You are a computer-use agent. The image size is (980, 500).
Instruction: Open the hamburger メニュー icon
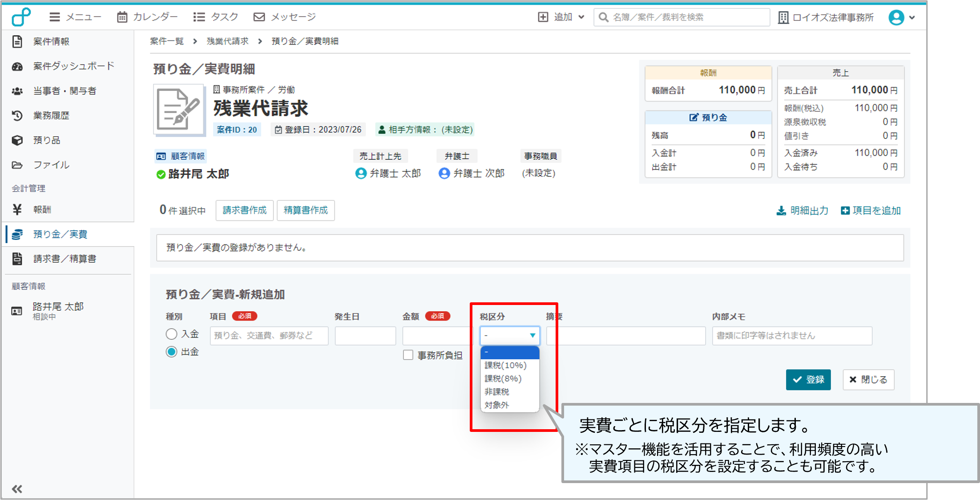click(55, 17)
